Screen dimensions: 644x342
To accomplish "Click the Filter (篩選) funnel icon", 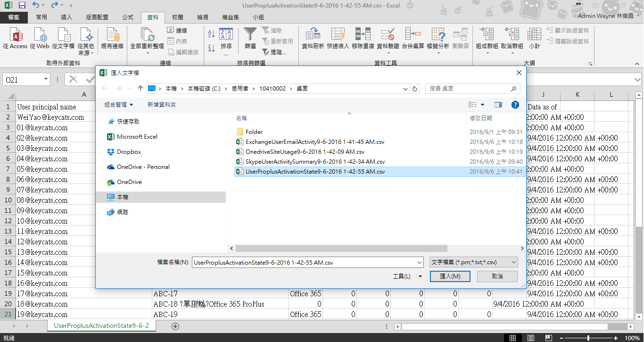I will tap(250, 39).
